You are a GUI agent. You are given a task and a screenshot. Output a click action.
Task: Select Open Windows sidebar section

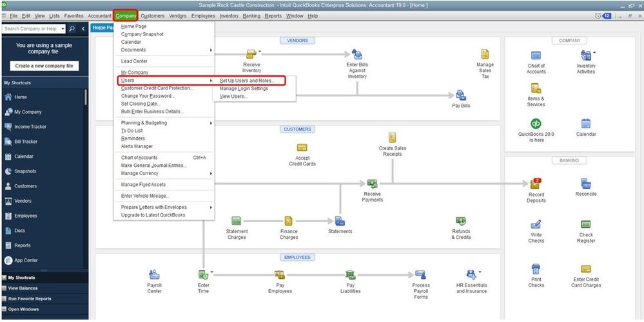[44, 310]
